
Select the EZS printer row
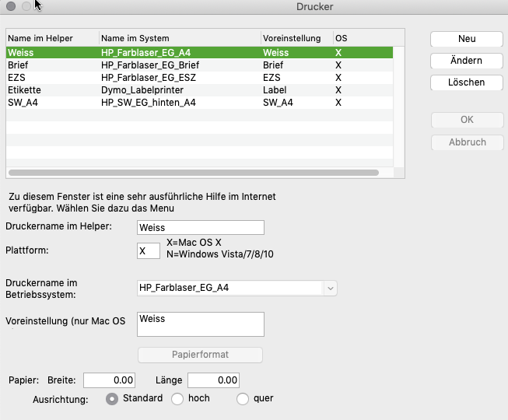pos(199,78)
